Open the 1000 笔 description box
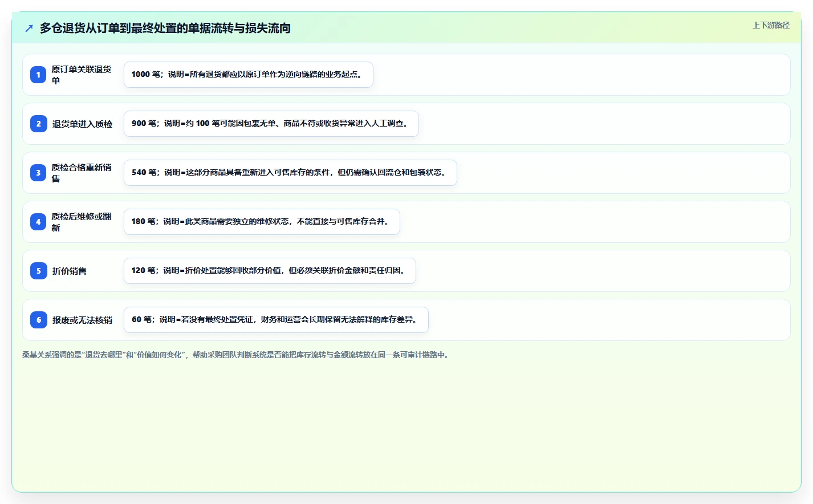813x504 pixels. pos(249,75)
